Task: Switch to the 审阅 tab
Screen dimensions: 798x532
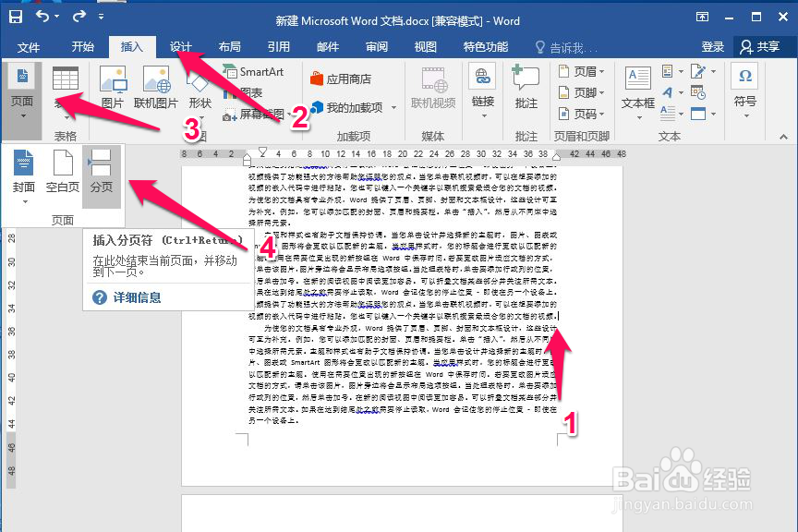Action: (377, 47)
